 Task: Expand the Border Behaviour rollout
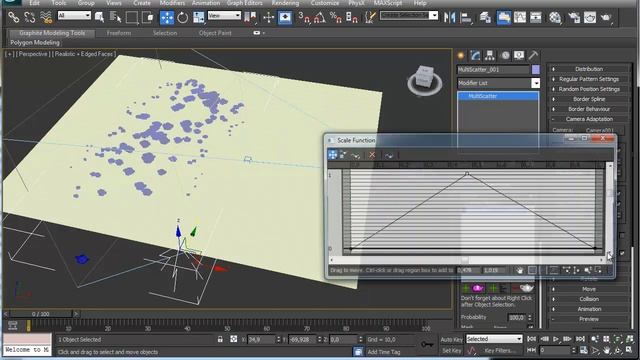coord(588,109)
